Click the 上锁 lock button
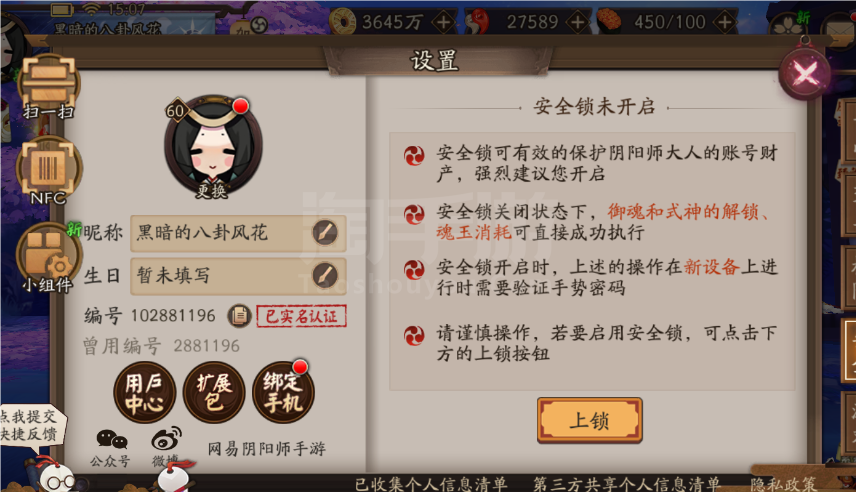This screenshot has height=492, width=856. tap(590, 420)
